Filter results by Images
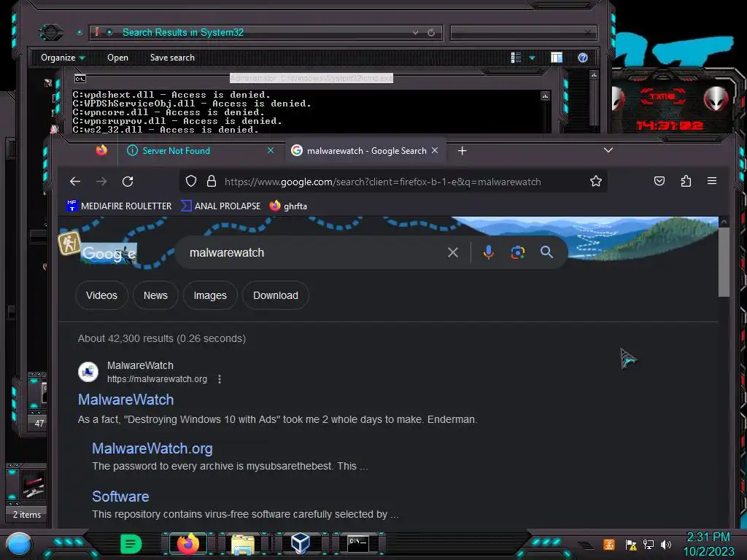 point(210,295)
